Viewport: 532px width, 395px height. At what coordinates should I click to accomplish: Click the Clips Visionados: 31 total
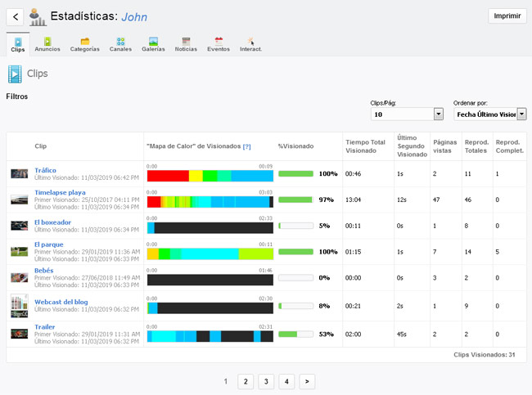(x=485, y=355)
